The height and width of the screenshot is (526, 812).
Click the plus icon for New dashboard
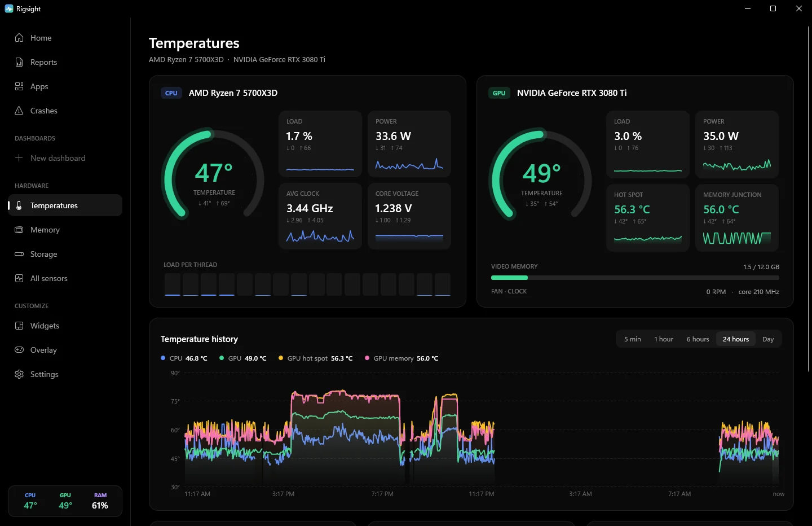(19, 158)
